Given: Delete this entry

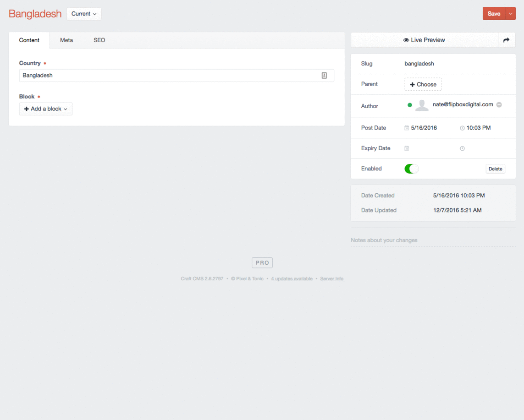Looking at the screenshot, I should [x=495, y=169].
